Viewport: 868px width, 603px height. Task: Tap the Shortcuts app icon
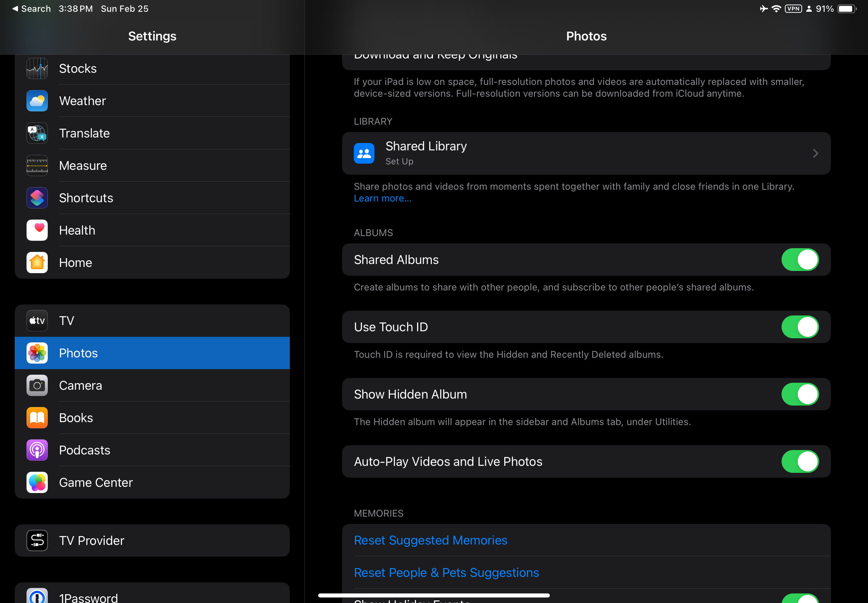tap(37, 198)
